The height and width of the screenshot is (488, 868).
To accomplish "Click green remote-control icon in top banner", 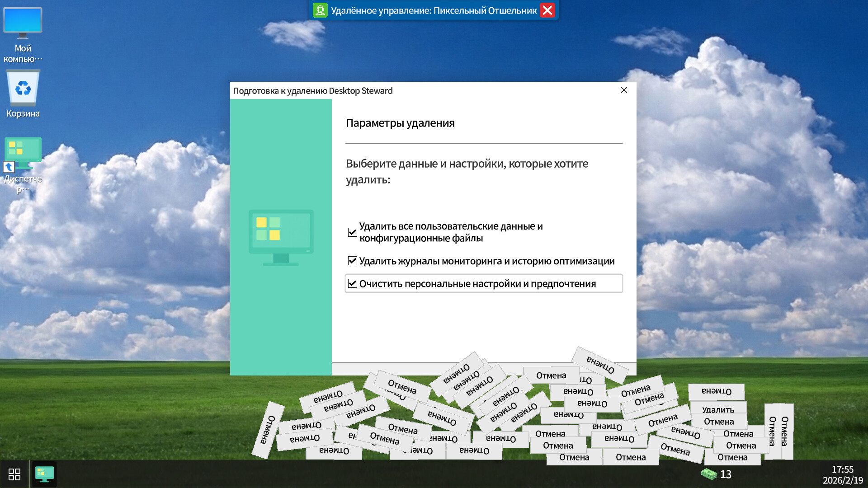I will pos(320,10).
